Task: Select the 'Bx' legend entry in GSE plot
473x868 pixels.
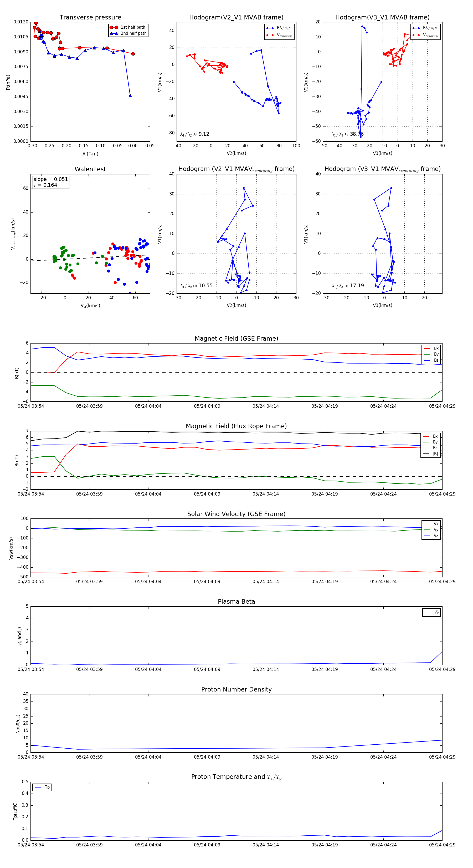Action: [431, 349]
